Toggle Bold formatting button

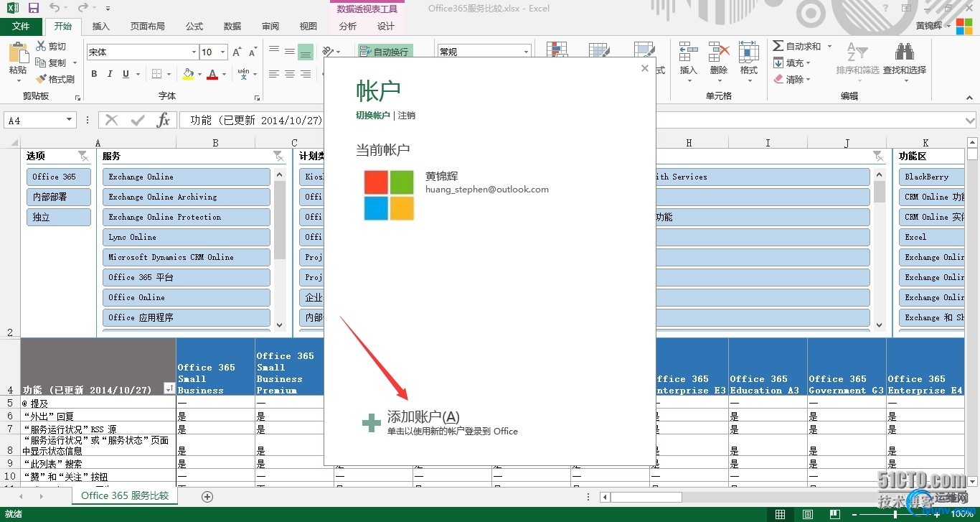click(x=94, y=74)
